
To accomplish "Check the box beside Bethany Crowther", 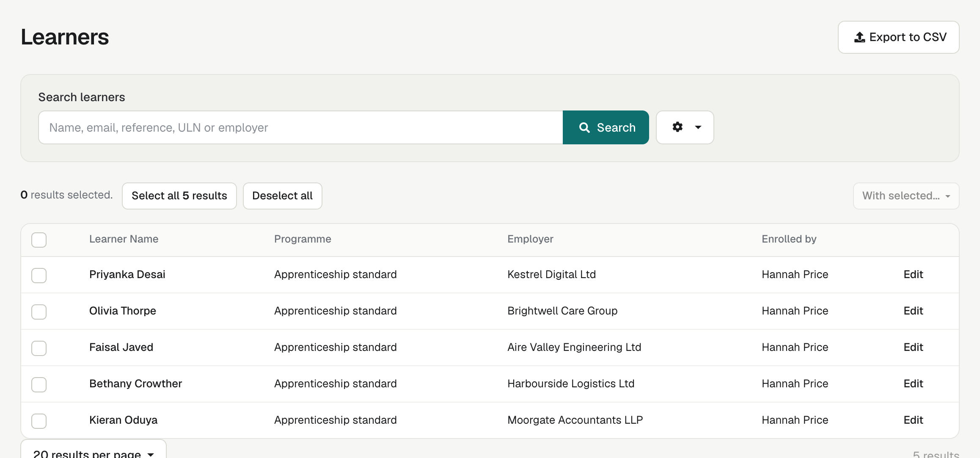I will click(x=39, y=384).
